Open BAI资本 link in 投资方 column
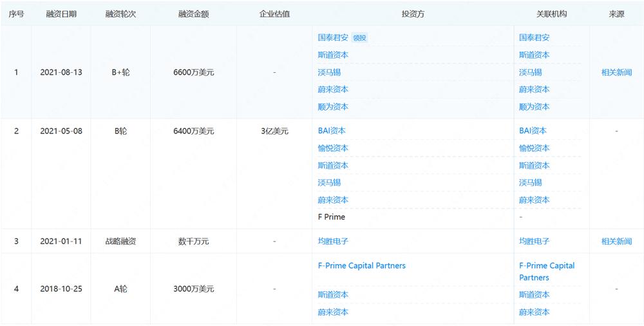644x326 pixels. [x=332, y=131]
